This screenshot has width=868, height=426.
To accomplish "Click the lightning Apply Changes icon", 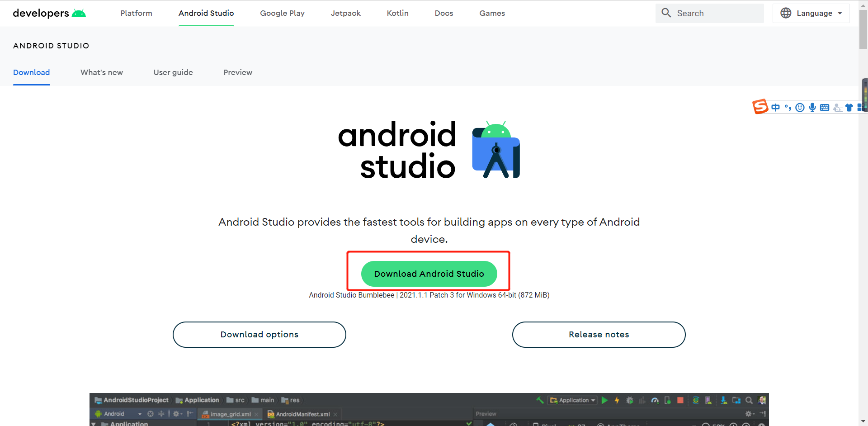I will 617,400.
